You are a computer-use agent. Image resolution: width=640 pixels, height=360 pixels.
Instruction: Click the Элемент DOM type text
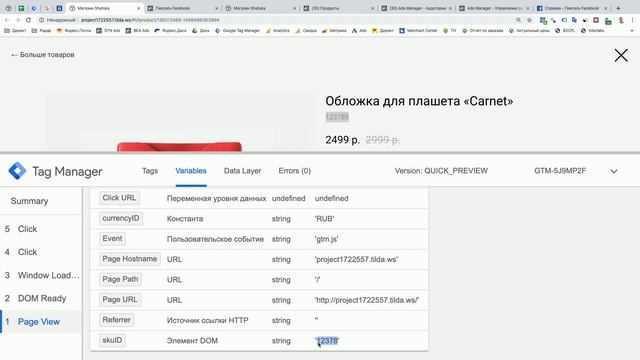(x=192, y=340)
